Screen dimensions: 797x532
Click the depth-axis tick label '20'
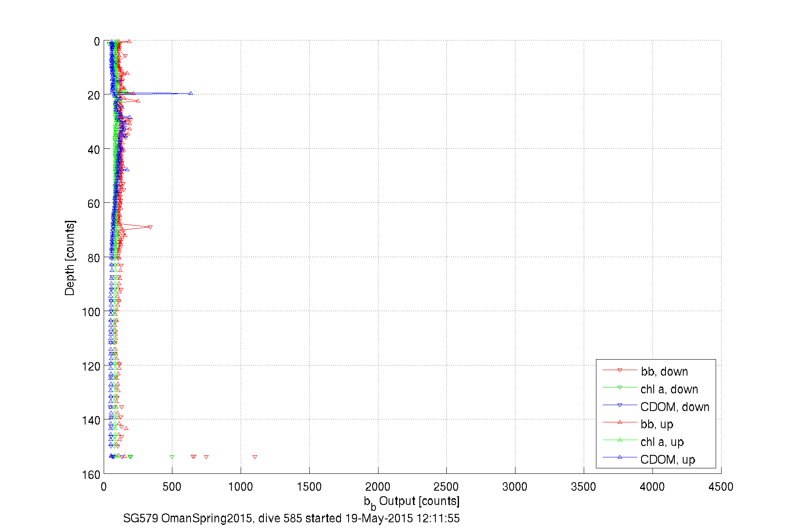(x=94, y=96)
